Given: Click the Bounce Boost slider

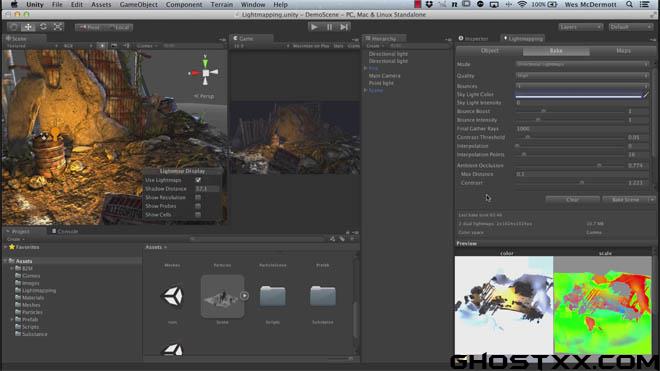Looking at the screenshot, I should coord(570,111).
